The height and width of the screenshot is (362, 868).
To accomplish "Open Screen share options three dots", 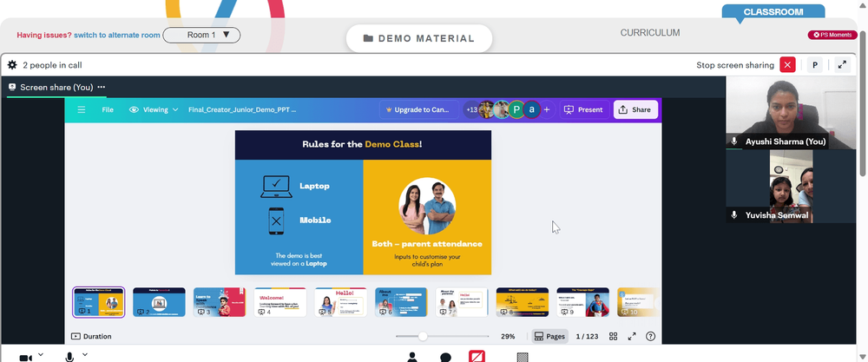I will 102,87.
